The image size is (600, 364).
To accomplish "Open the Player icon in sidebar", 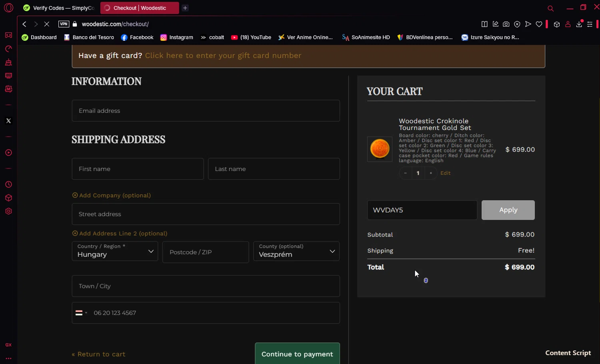I will click(8, 153).
